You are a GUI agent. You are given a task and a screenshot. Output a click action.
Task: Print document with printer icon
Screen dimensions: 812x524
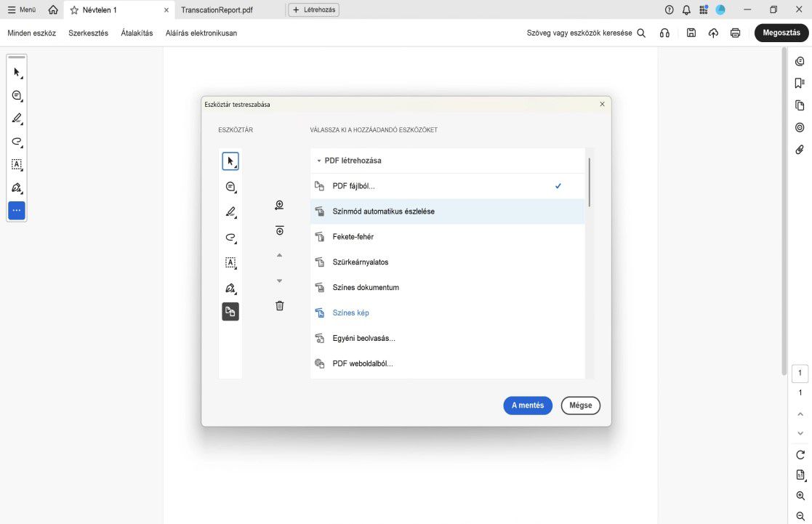(736, 33)
